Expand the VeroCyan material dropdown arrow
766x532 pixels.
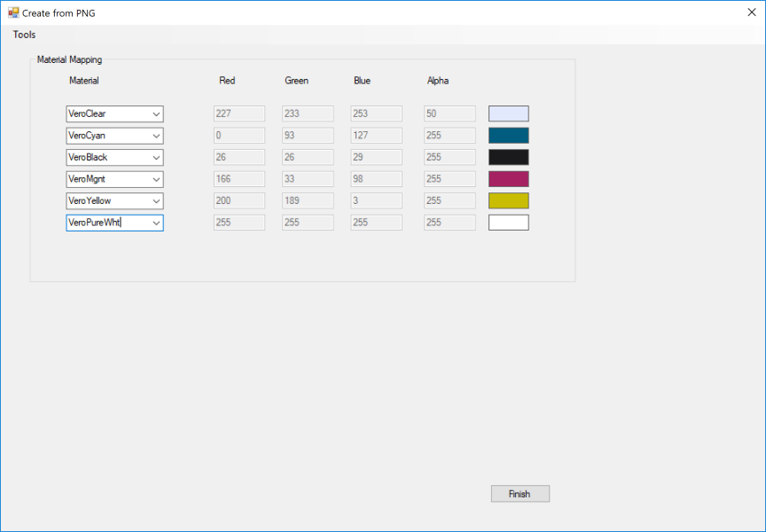click(156, 136)
